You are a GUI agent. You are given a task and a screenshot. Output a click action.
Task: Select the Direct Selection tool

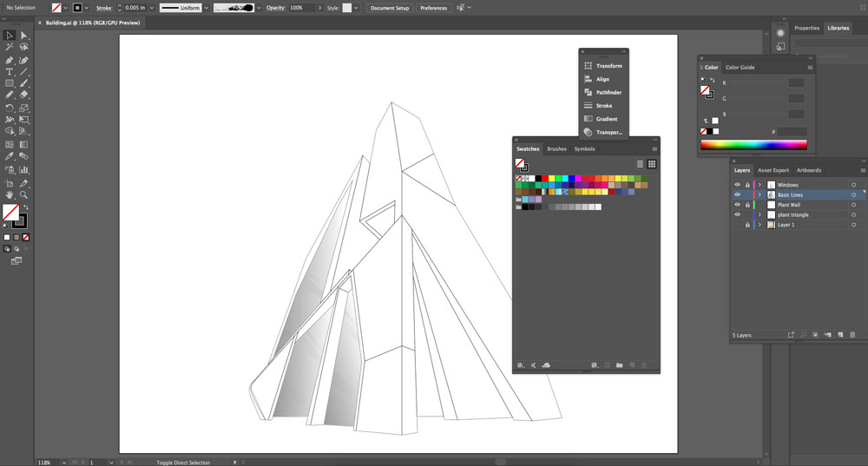point(23,36)
